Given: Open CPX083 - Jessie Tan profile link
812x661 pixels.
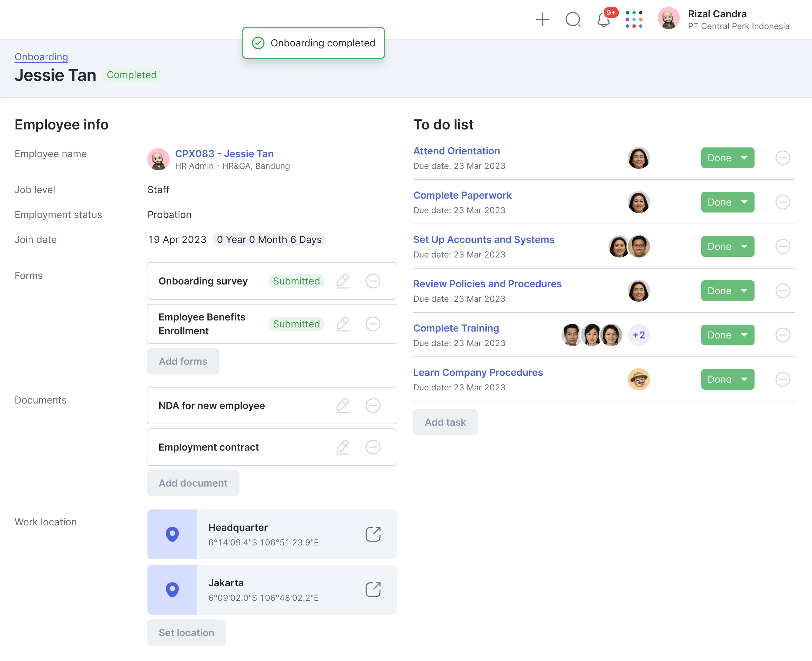Looking at the screenshot, I should coord(224,153).
